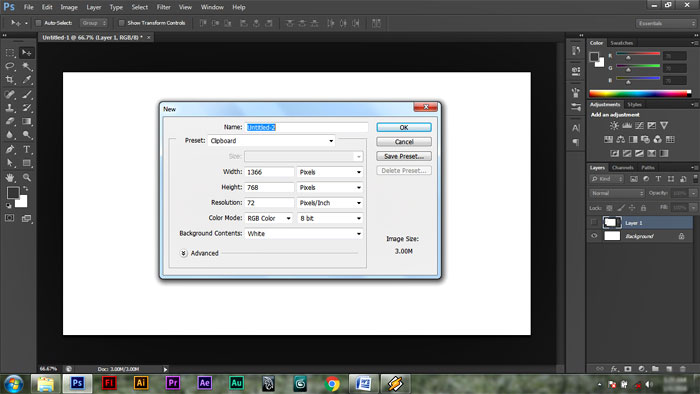Open the Window menu
Viewport: 700px width, 394px height.
212,7
